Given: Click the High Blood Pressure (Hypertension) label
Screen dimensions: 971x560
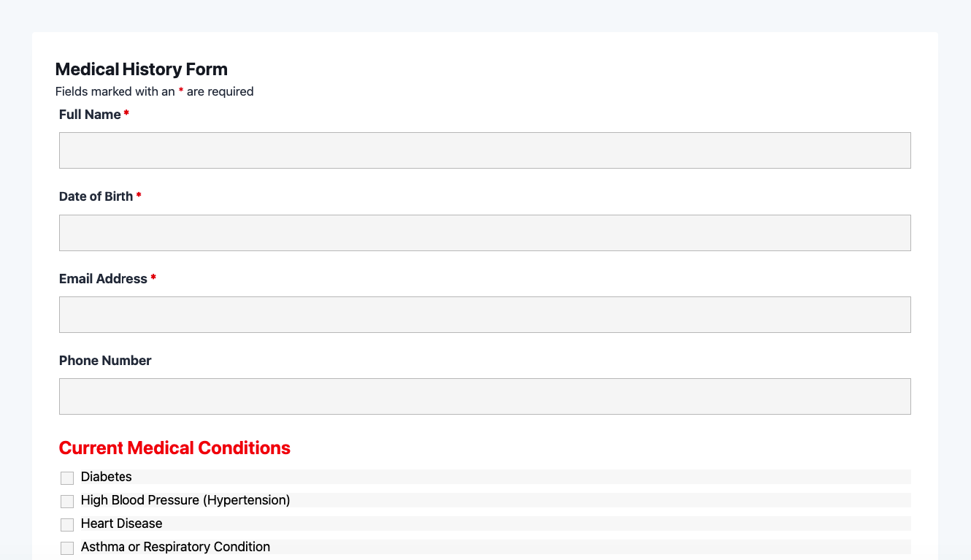Looking at the screenshot, I should point(185,500).
